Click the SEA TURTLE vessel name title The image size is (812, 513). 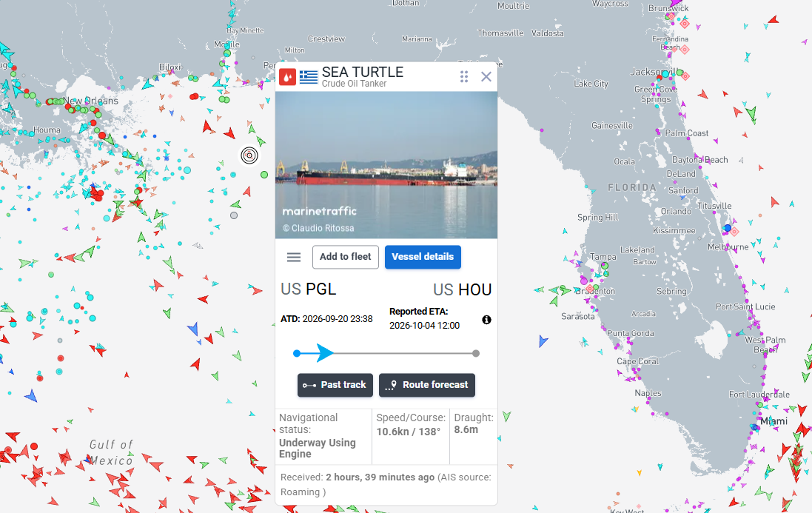coord(363,72)
